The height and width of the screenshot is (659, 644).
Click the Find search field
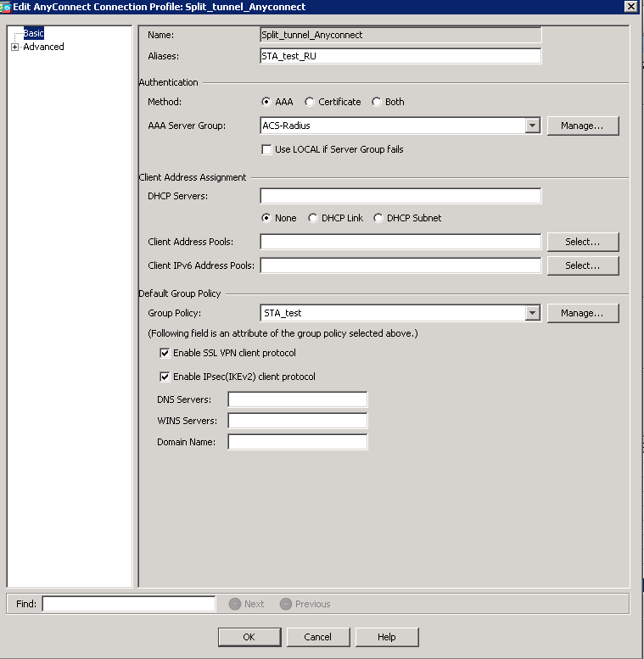tap(129, 604)
